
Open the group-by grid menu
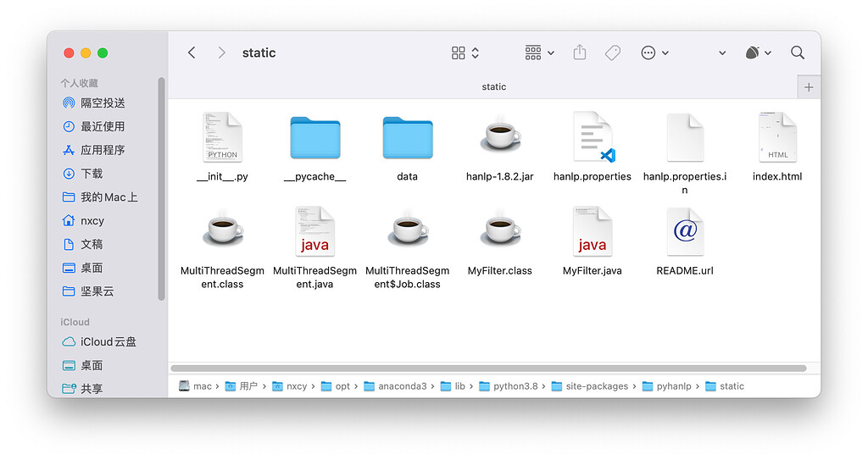coord(539,53)
